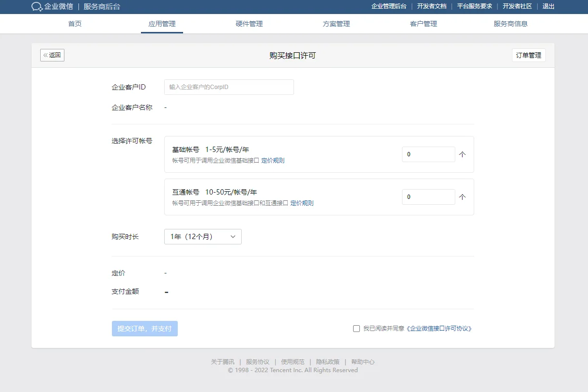Log out via 退出 link
The image size is (588, 392).
(x=548, y=6)
